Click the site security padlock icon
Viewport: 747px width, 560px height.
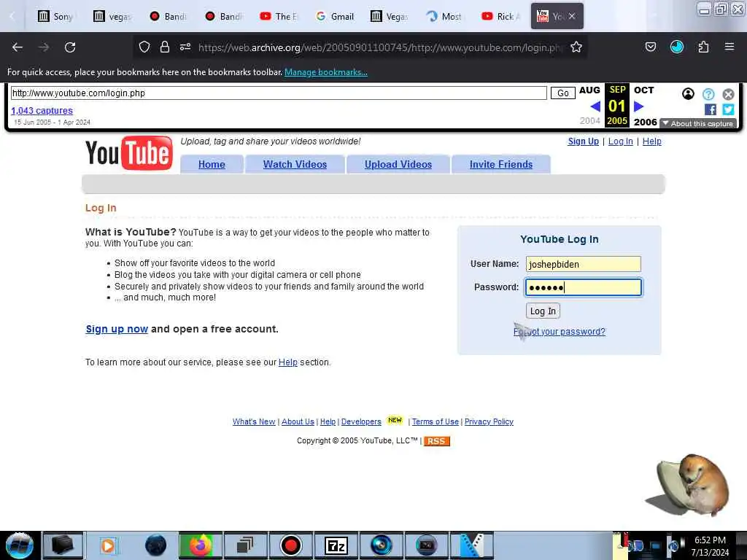165,47
